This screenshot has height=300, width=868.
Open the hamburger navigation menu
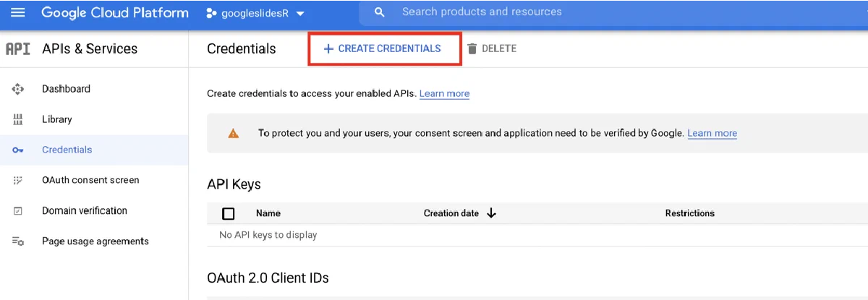pyautogui.click(x=17, y=13)
